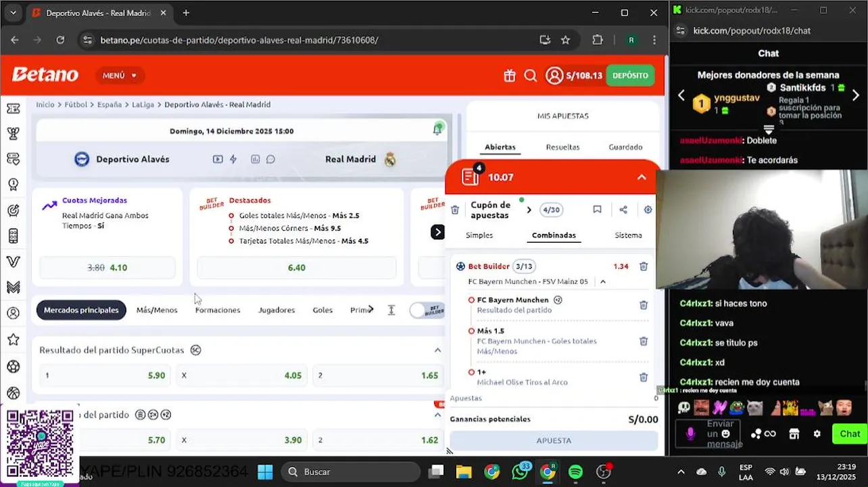
Task: Expand Cupón de apuestas arrow
Action: point(529,210)
